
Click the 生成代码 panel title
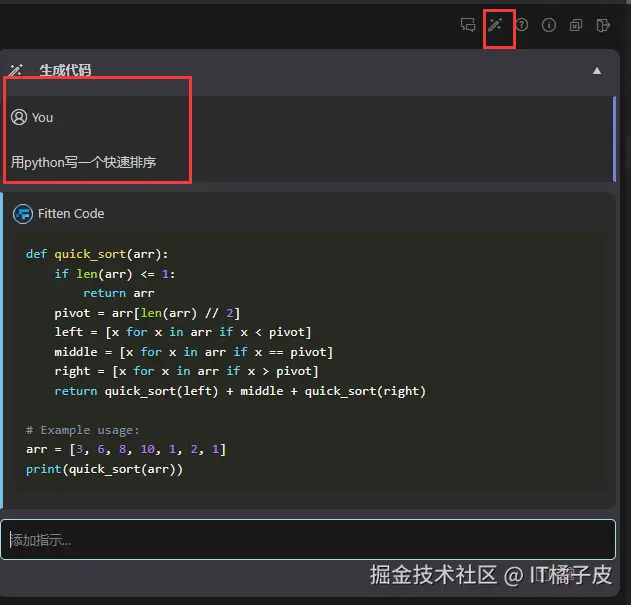[x=65, y=70]
